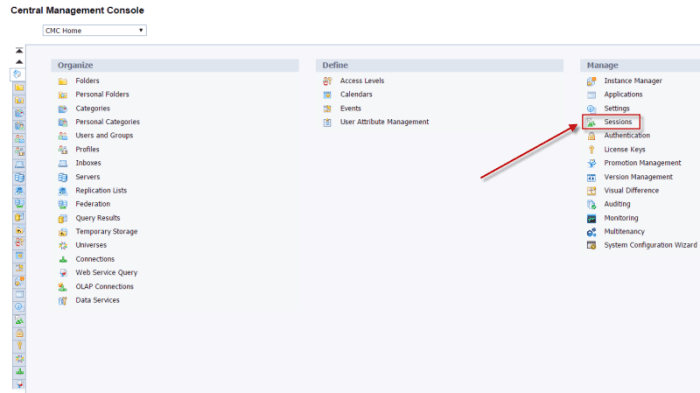Click the Servers icon in the Organize list

63,177
